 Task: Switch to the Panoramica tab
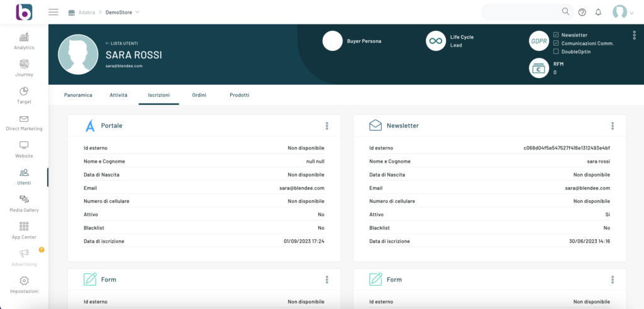(x=78, y=95)
